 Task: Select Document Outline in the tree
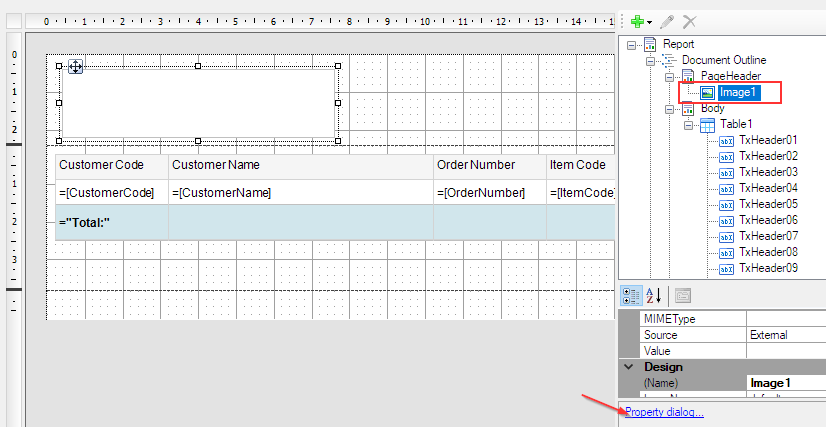pyautogui.click(x=724, y=60)
